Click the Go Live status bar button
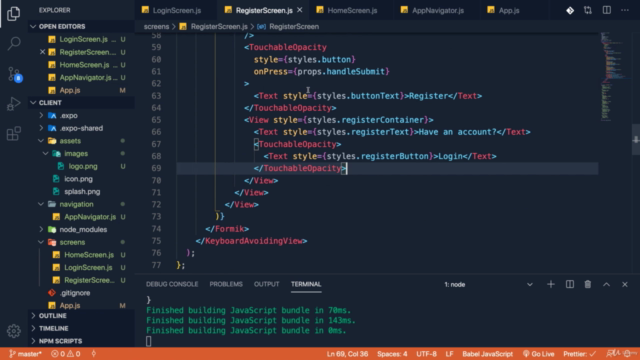 (539, 354)
